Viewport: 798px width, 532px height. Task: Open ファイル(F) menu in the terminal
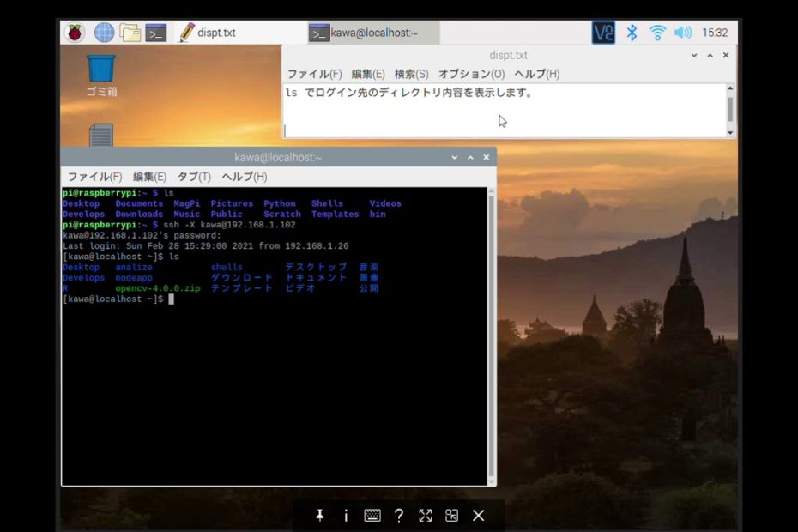(94, 177)
